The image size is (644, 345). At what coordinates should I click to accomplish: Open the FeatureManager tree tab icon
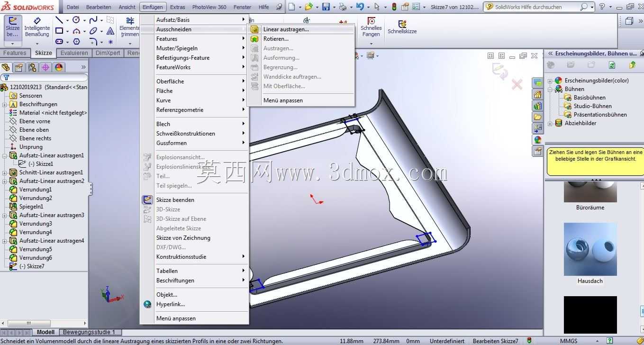[6, 67]
